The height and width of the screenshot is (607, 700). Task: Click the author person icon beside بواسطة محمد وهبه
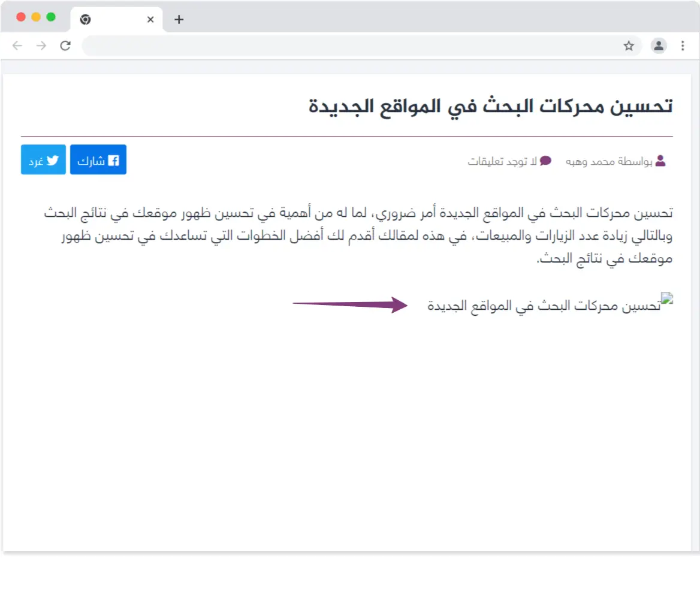tap(660, 161)
